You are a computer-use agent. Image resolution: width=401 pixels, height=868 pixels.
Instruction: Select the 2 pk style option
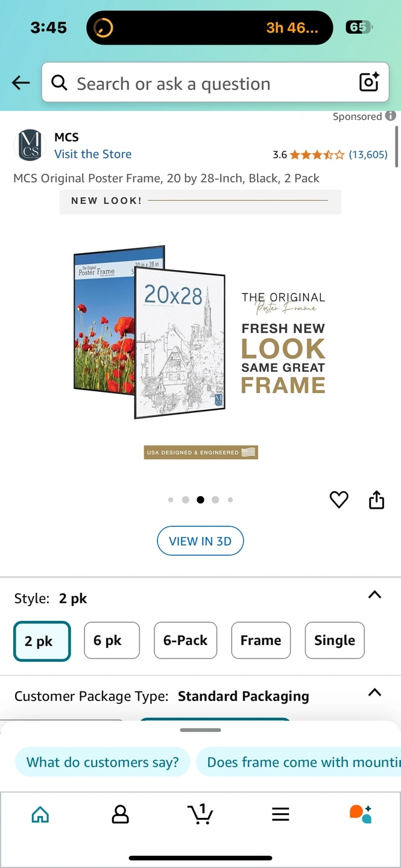[x=42, y=641]
